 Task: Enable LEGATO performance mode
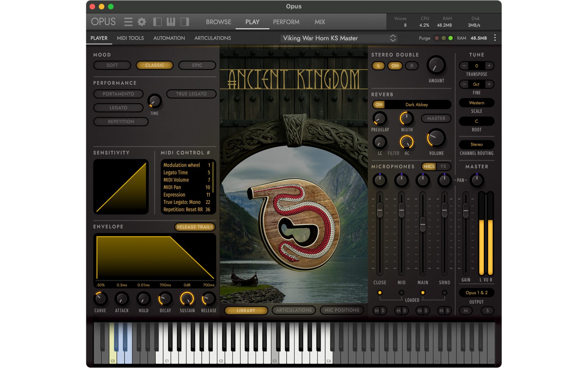coord(118,108)
